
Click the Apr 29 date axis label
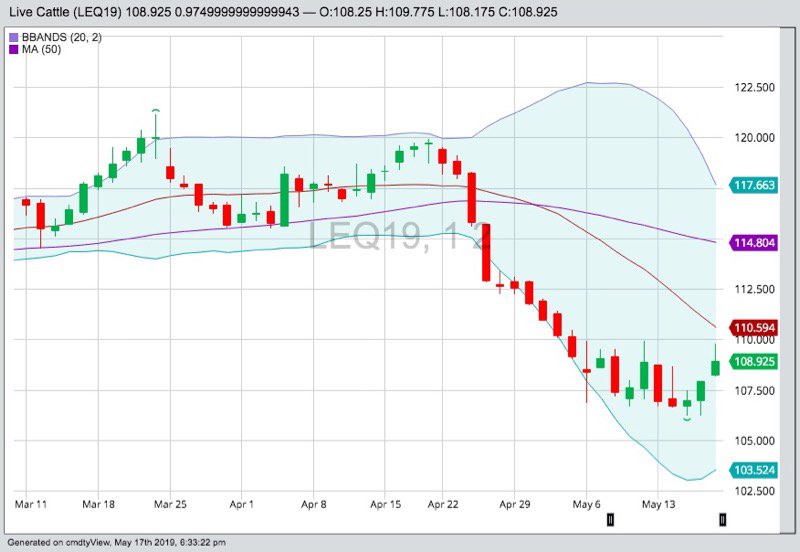tap(515, 505)
